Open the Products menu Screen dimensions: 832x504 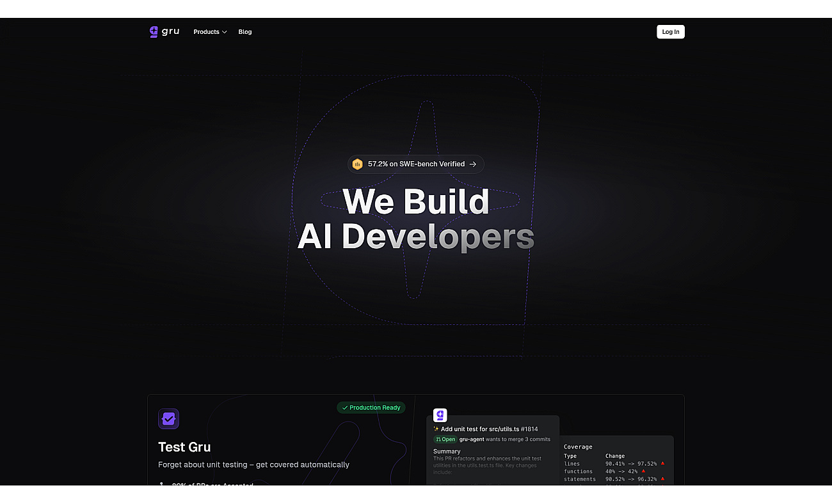[210, 32]
